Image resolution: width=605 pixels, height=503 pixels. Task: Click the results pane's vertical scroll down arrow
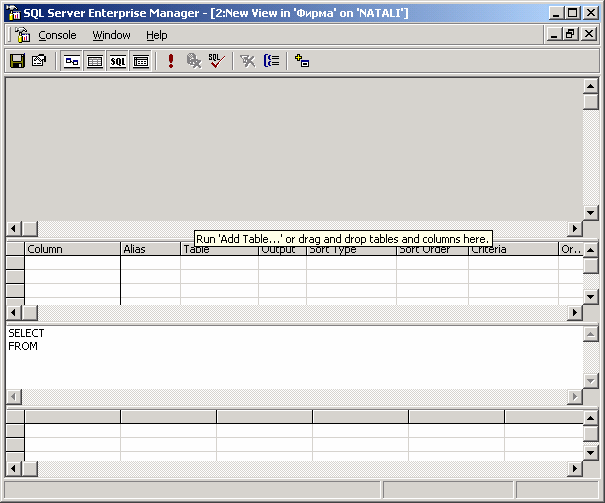tap(590, 452)
